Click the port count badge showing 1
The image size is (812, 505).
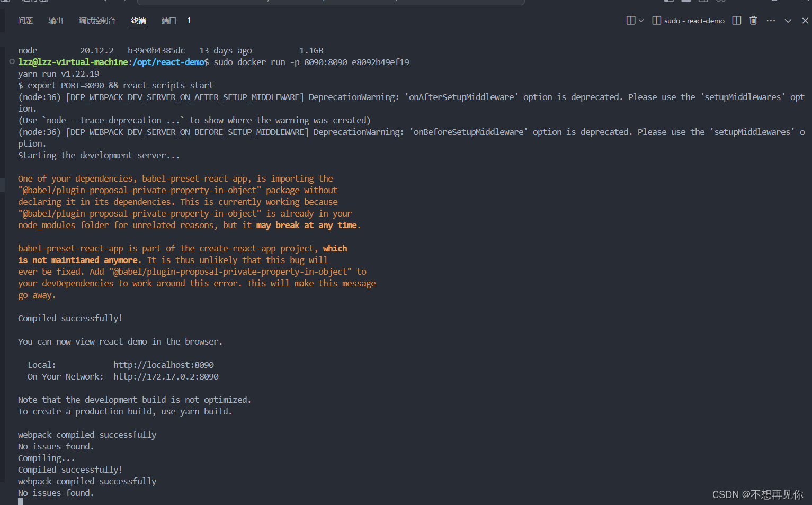point(189,20)
